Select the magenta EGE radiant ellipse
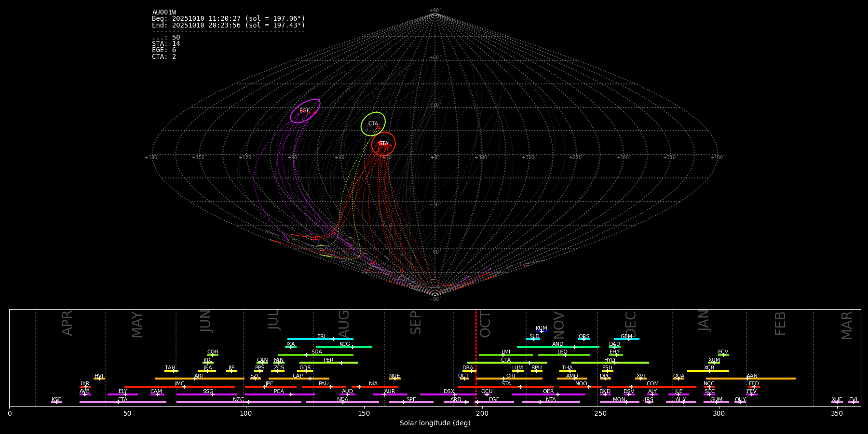The height and width of the screenshot is (434, 868). click(305, 111)
